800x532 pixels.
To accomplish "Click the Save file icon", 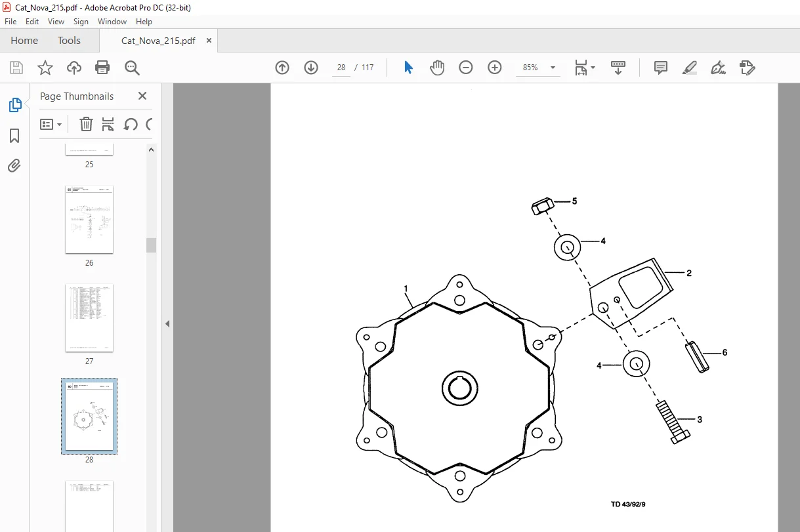I will pyautogui.click(x=16, y=68).
